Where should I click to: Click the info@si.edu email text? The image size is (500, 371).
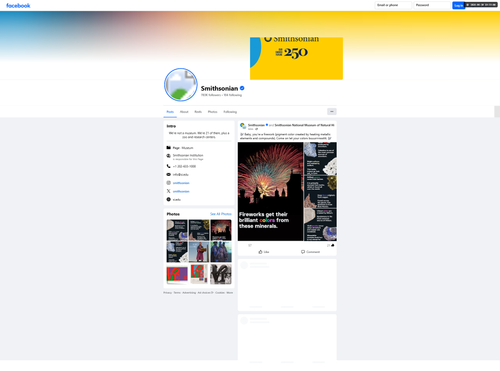(180, 175)
